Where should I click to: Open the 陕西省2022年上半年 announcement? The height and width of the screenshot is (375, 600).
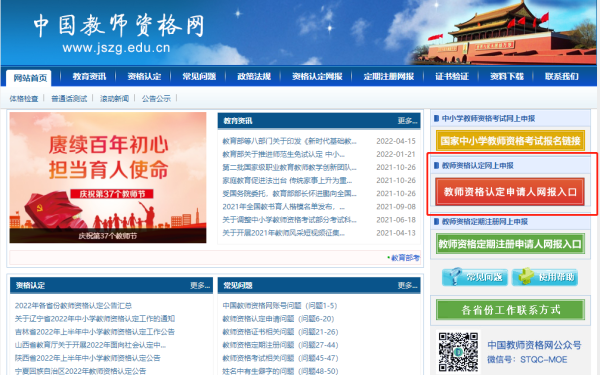pos(87,358)
